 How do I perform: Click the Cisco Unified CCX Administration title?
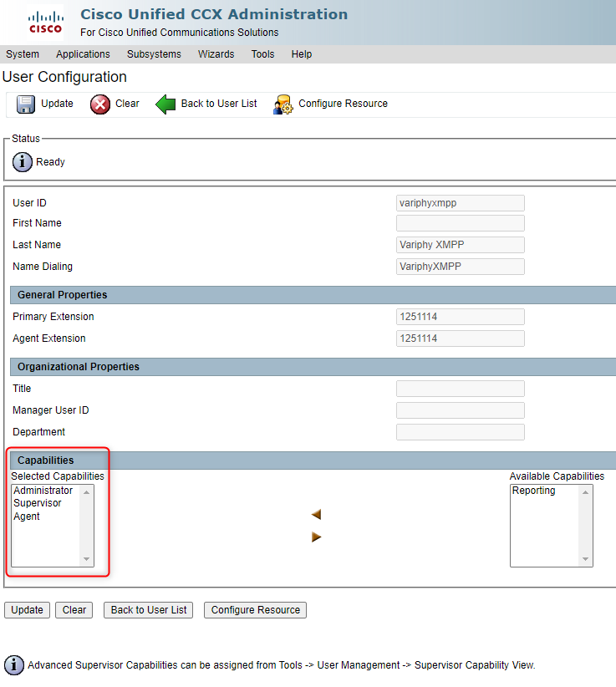coord(214,14)
